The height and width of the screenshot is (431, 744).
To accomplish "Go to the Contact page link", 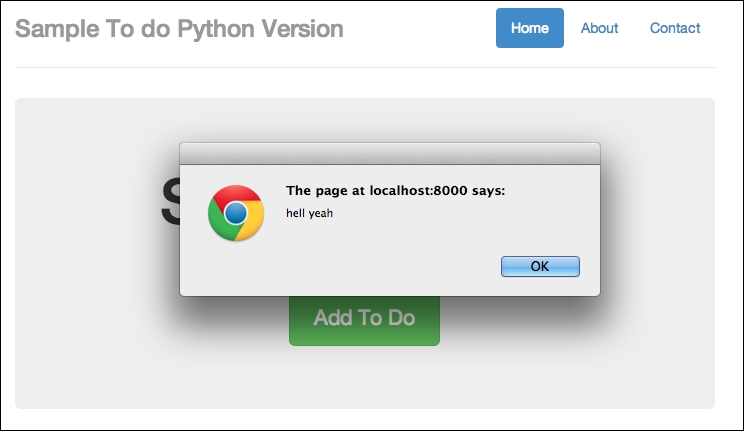I will tap(675, 28).
